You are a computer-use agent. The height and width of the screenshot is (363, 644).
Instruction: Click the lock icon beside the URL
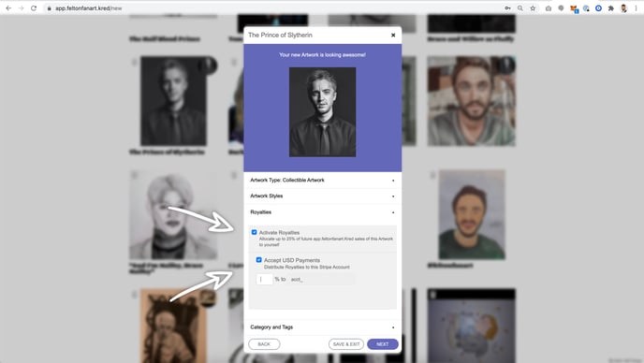[50, 8]
